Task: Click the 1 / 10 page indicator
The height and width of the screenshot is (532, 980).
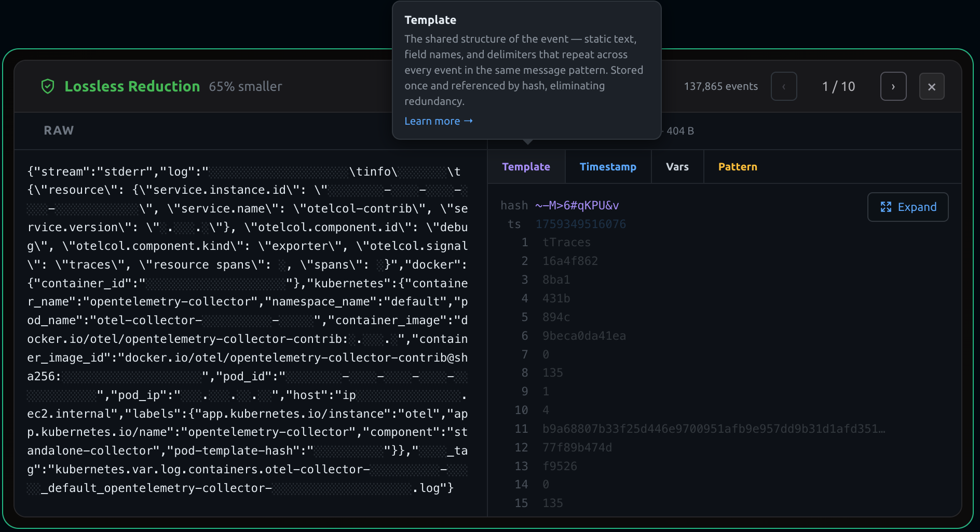Action: pyautogui.click(x=838, y=87)
